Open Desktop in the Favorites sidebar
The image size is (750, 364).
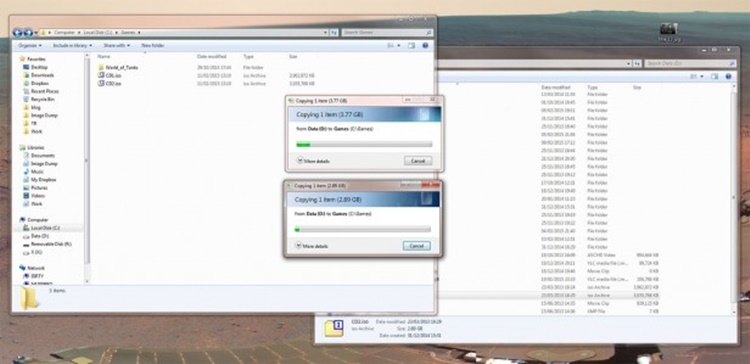(x=35, y=67)
